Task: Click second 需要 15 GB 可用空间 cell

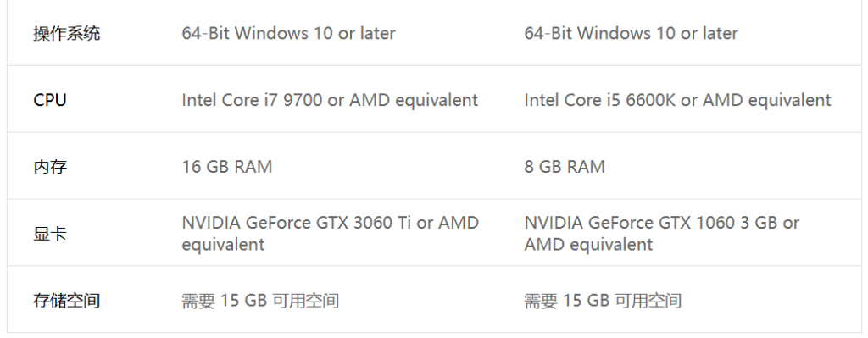Action: [x=603, y=301]
